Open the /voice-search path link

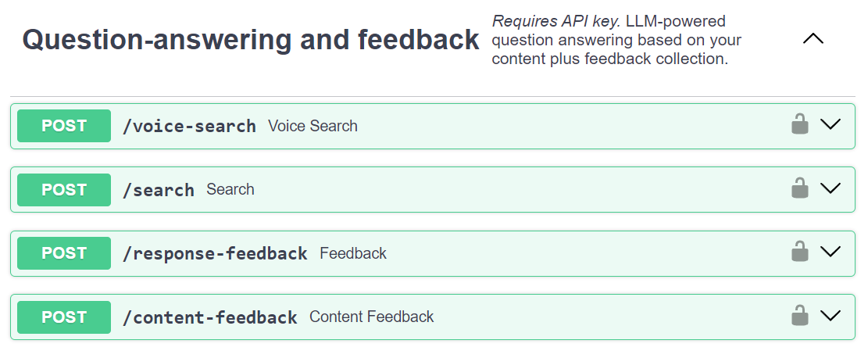189,126
